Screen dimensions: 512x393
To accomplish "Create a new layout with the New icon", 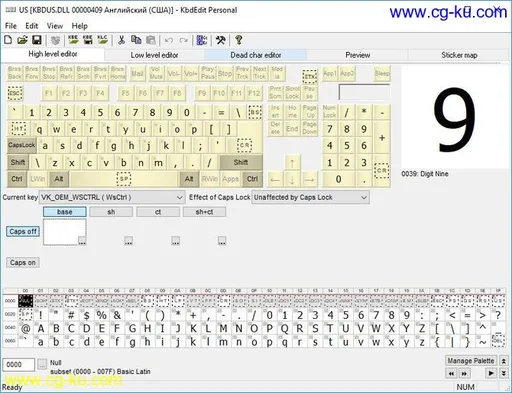I will pyautogui.click(x=8, y=40).
